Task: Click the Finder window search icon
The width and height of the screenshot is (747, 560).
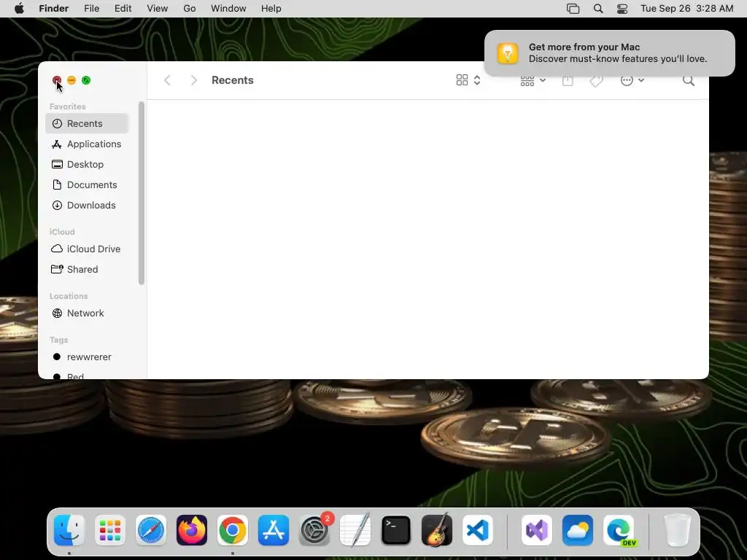Action: pyautogui.click(x=688, y=80)
